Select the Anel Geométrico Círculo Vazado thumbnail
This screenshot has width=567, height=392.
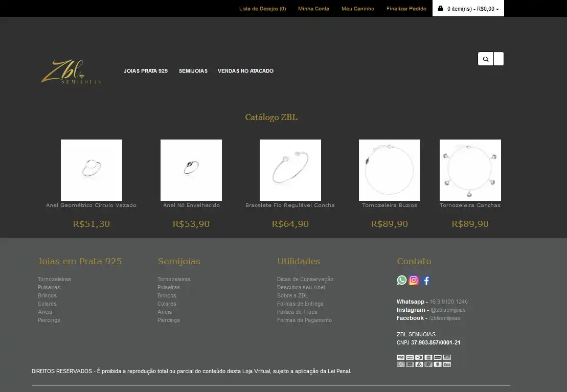[x=92, y=170]
